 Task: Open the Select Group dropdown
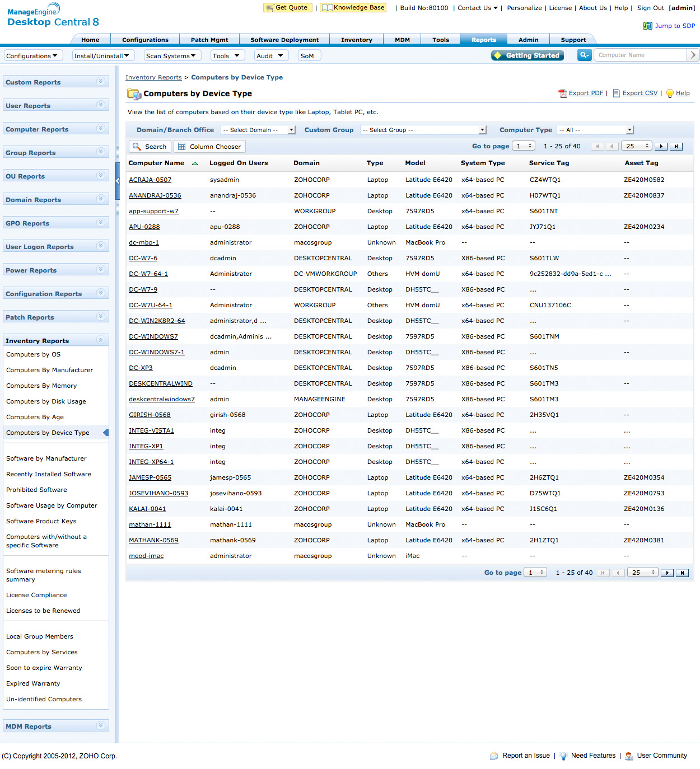tap(423, 130)
